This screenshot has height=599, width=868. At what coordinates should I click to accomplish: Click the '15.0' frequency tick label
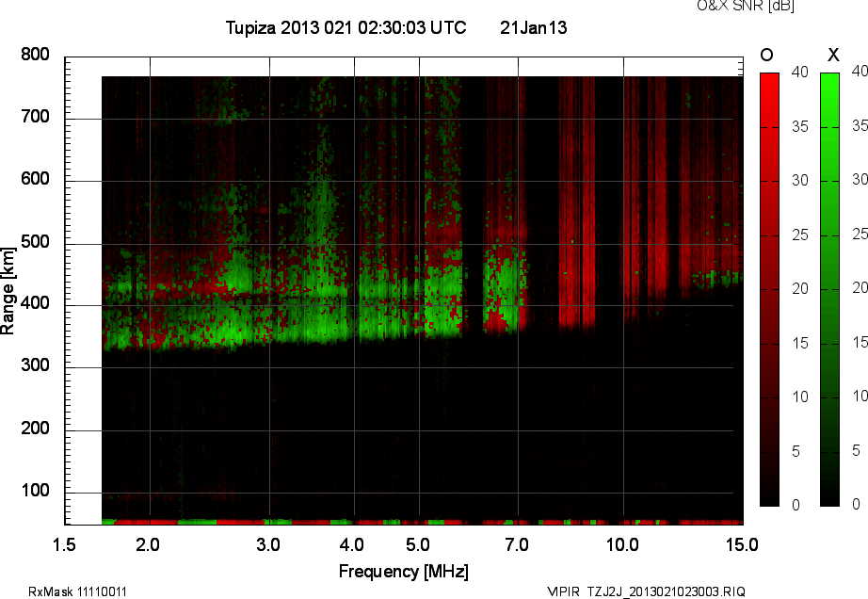click(742, 544)
